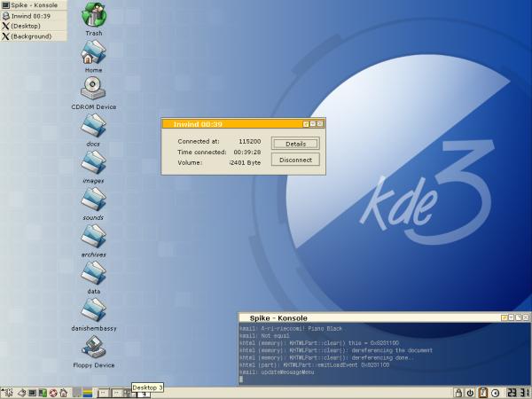Close the Inwind dialog window
The height and width of the screenshot is (399, 532).
point(320,124)
